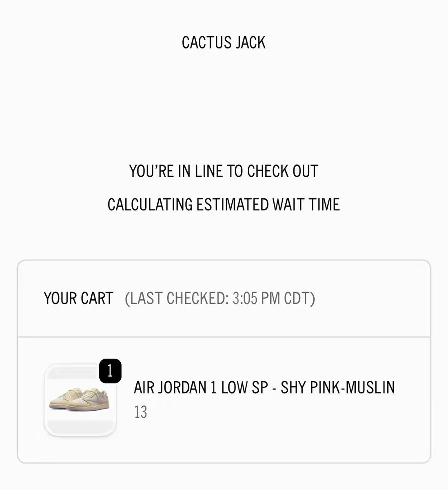The width and height of the screenshot is (448, 490).
Task: Click the Calculating Estimated Wait Time text
Action: [224, 205]
